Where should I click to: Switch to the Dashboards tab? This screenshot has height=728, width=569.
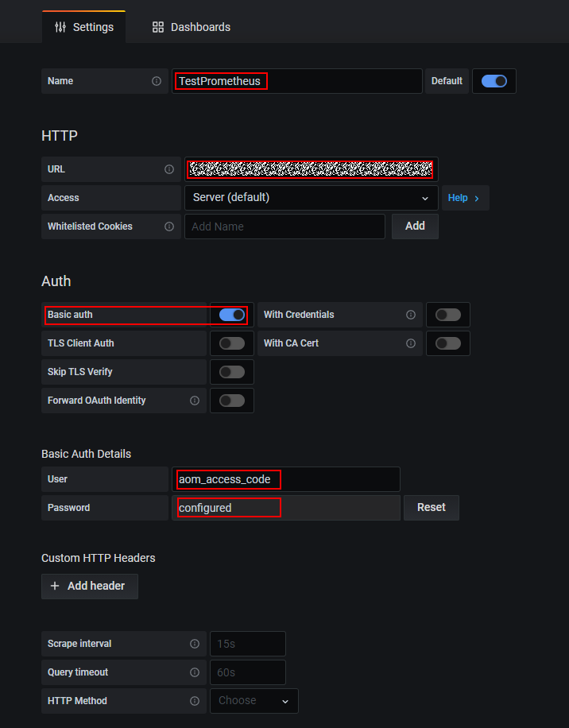[x=192, y=27]
